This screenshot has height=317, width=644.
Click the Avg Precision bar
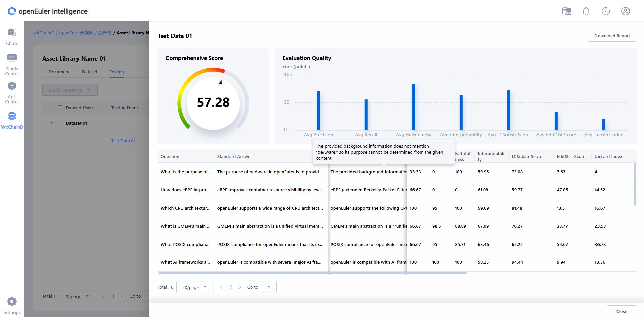coord(318,110)
